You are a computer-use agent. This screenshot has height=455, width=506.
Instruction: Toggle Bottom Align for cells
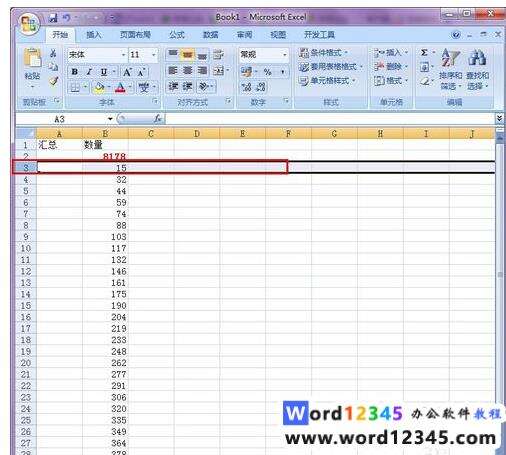pos(202,55)
